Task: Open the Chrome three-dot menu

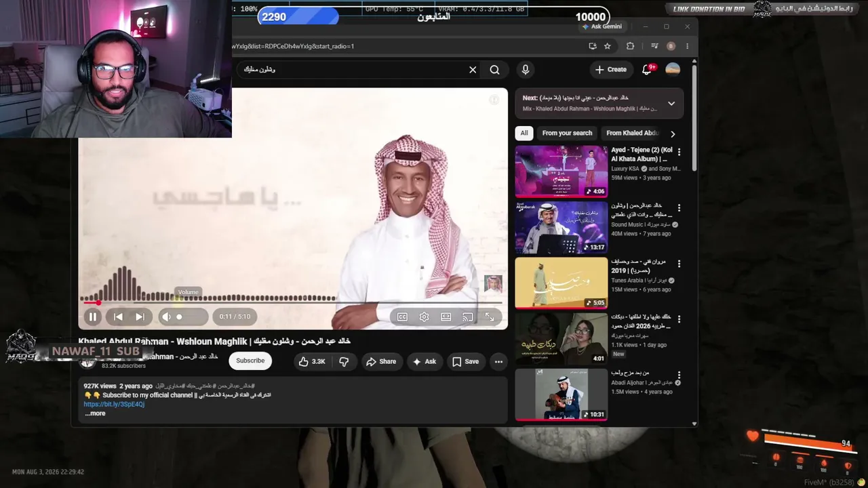Action: (x=687, y=46)
